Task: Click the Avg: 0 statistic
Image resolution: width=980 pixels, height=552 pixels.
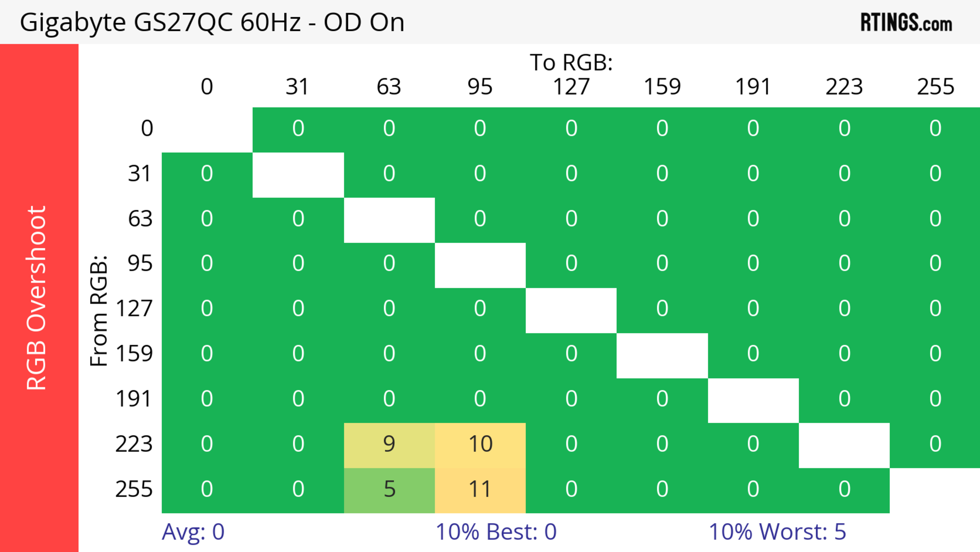Action: point(193,532)
